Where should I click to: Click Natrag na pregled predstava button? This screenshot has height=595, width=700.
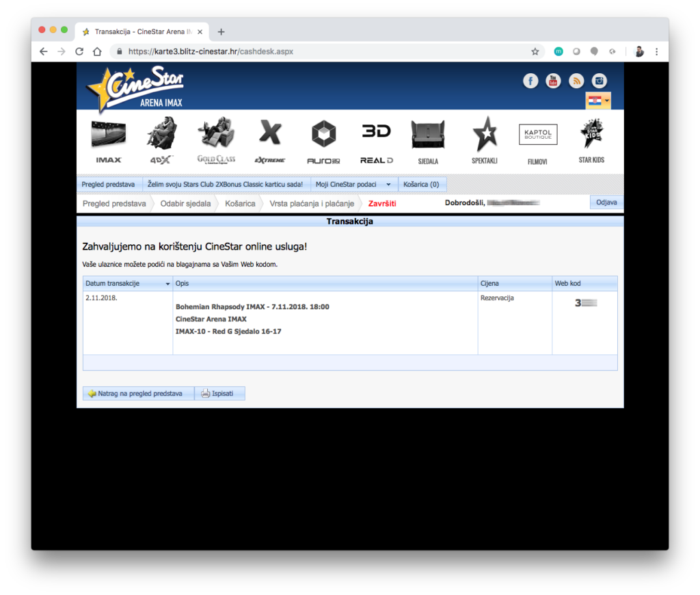pos(138,393)
